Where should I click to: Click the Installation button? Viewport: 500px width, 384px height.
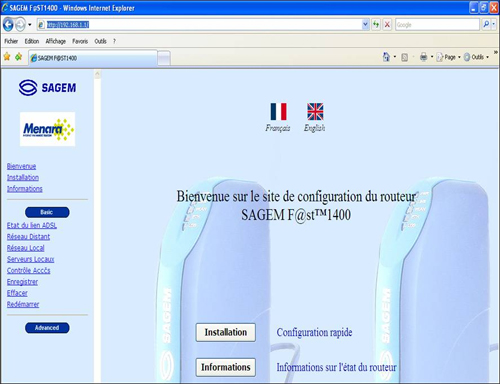(226, 332)
